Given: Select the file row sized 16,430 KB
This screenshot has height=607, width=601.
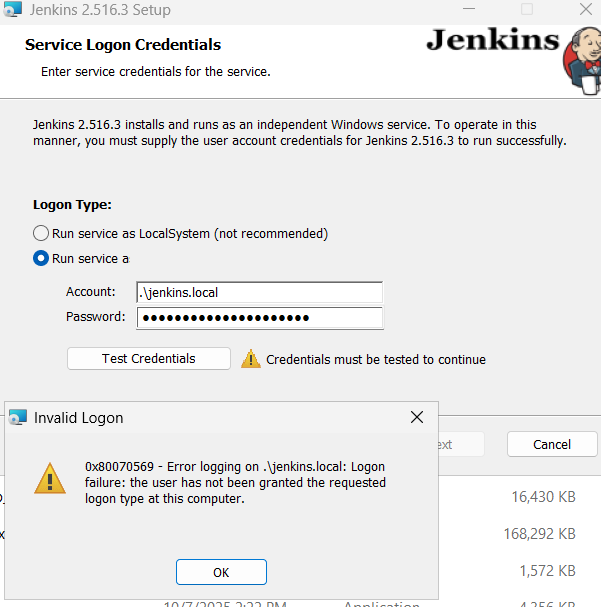Looking at the screenshot, I should pyautogui.click(x=542, y=496).
